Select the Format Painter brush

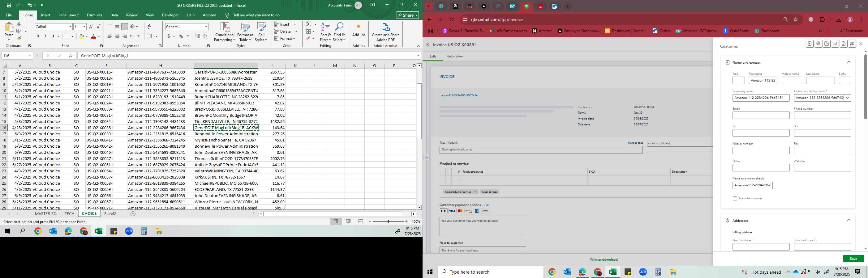tap(19, 38)
